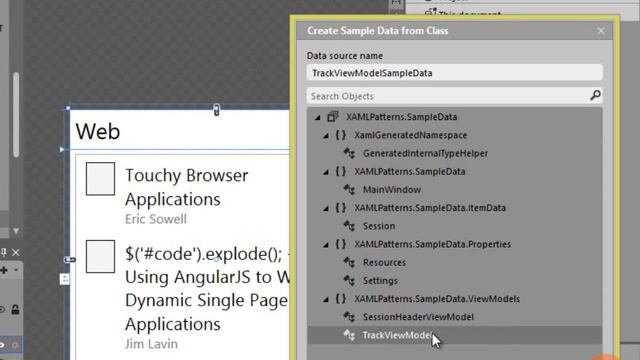The image size is (640, 360).
Task: Select the Resources class
Action: 384,262
